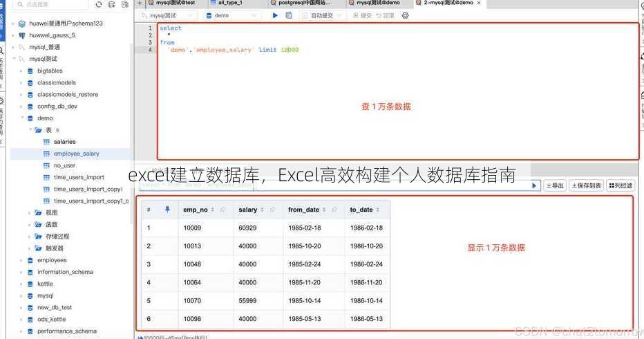Click line 4 in the SQL editor
This screenshot has height=339, width=644.
(x=234, y=50)
